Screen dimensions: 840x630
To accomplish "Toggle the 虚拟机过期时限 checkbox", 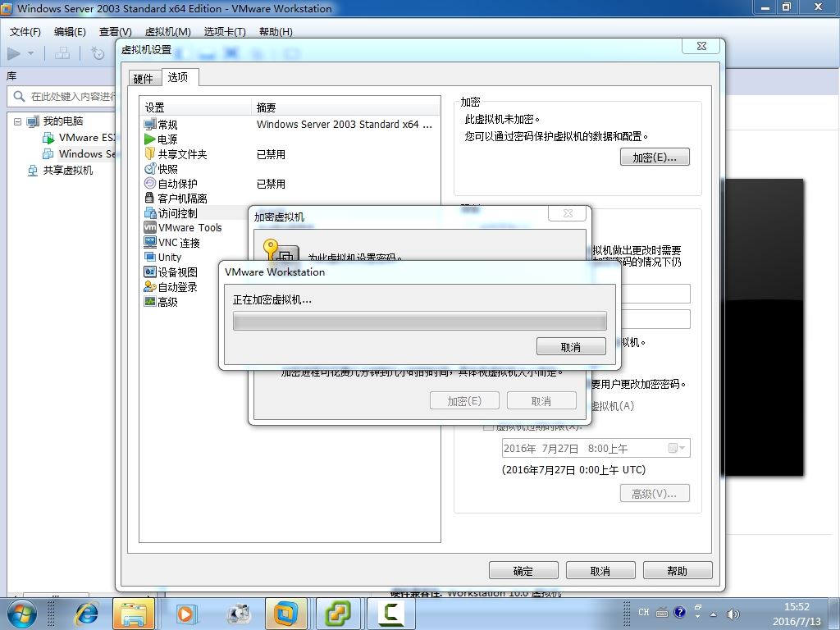I will [488, 427].
